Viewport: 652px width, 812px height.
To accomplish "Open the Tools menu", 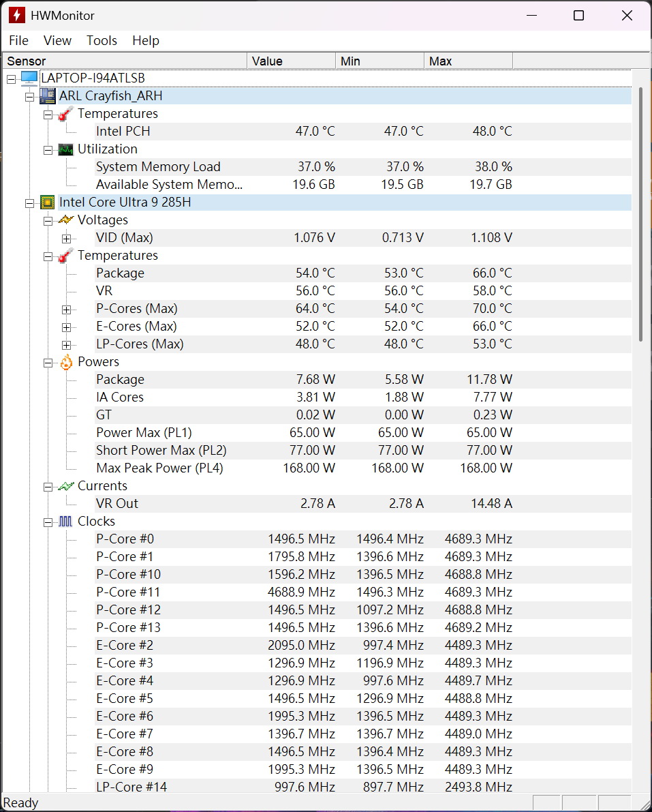I will coord(102,40).
